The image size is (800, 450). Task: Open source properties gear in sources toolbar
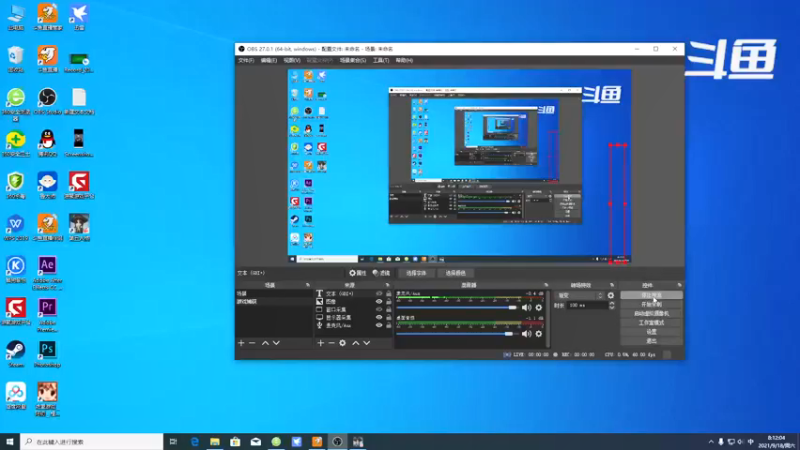pyautogui.click(x=342, y=343)
